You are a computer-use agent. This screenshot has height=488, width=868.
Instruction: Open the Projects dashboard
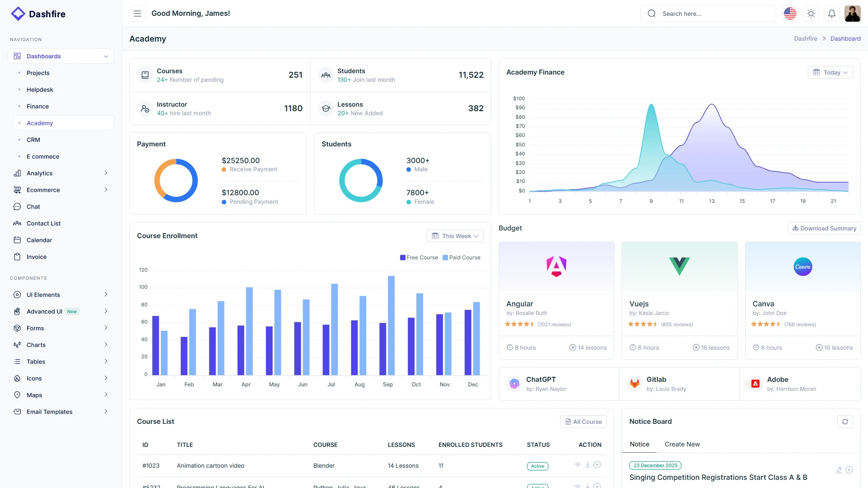tap(63, 73)
